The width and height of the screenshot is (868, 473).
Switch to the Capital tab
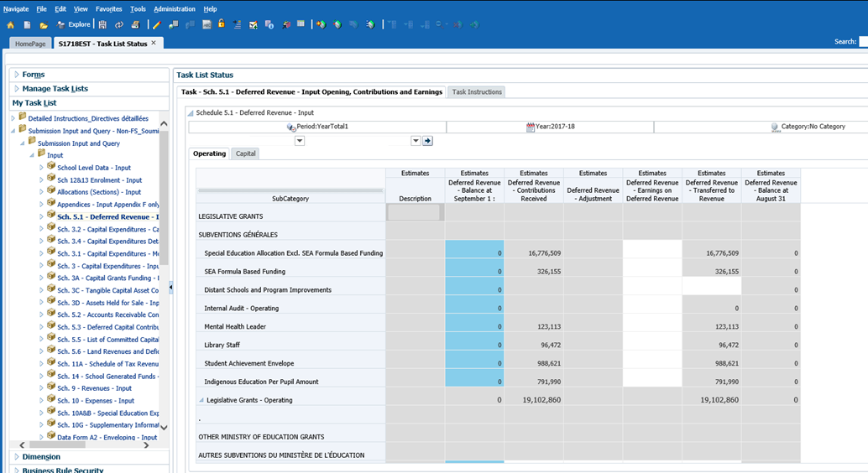(x=246, y=153)
